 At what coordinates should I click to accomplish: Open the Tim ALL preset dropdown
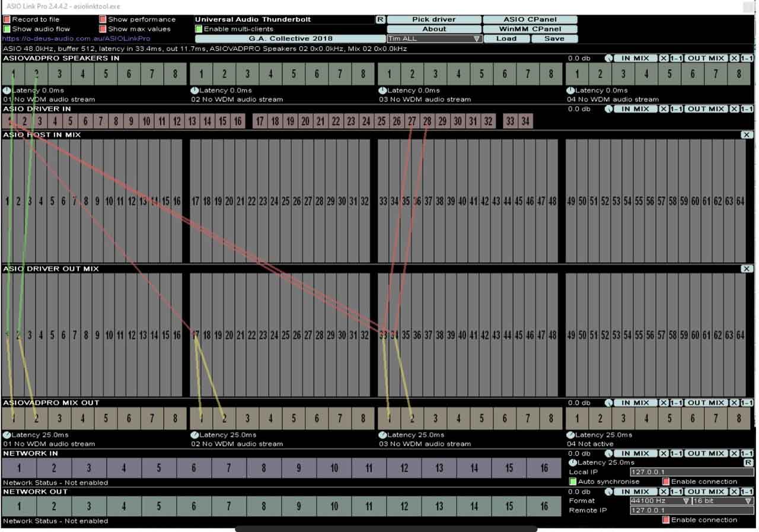(434, 39)
